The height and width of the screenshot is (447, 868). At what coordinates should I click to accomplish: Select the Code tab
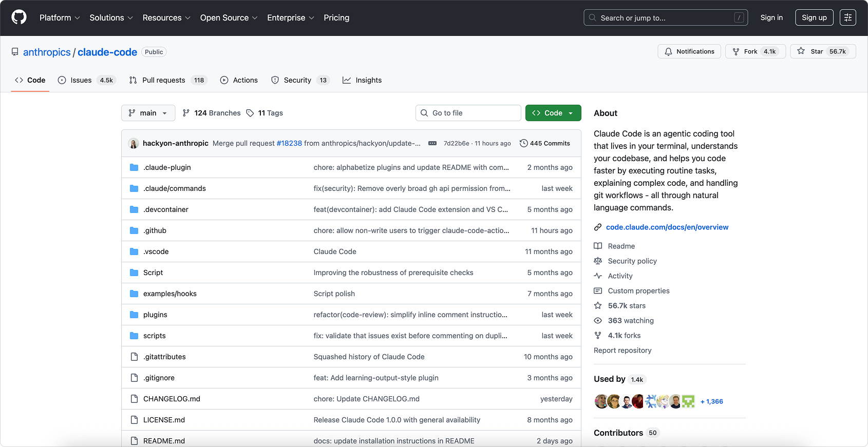30,80
